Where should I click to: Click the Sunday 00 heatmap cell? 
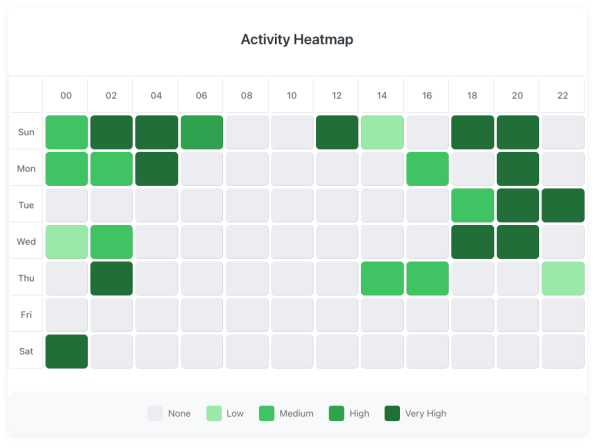(66, 132)
